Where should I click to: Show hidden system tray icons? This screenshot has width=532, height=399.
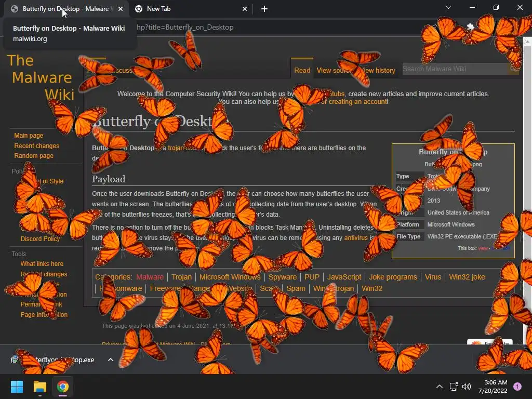pyautogui.click(x=440, y=387)
